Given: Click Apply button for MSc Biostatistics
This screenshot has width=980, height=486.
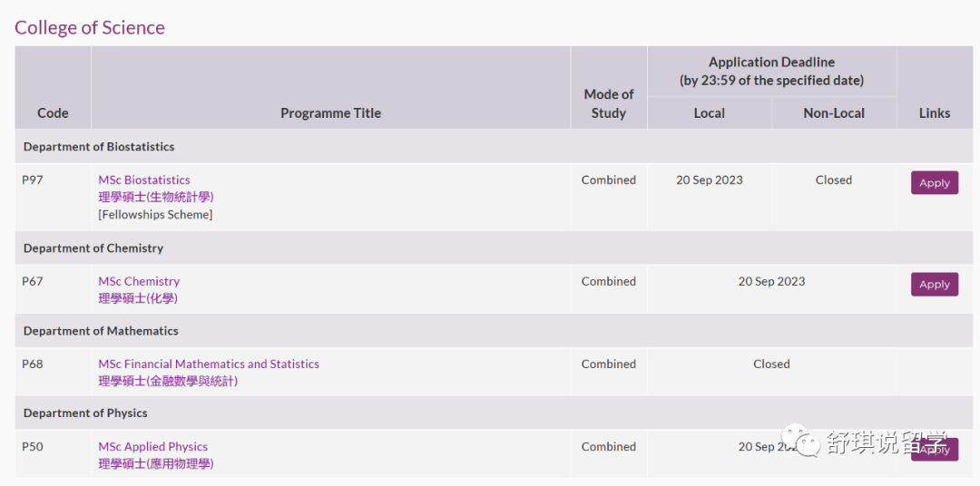Looking at the screenshot, I should coord(934,182).
